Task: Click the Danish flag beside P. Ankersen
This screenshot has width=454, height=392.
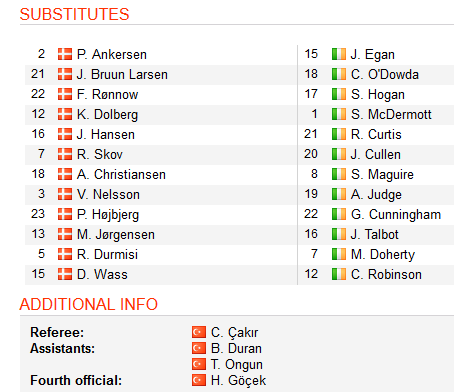Action: click(x=65, y=54)
